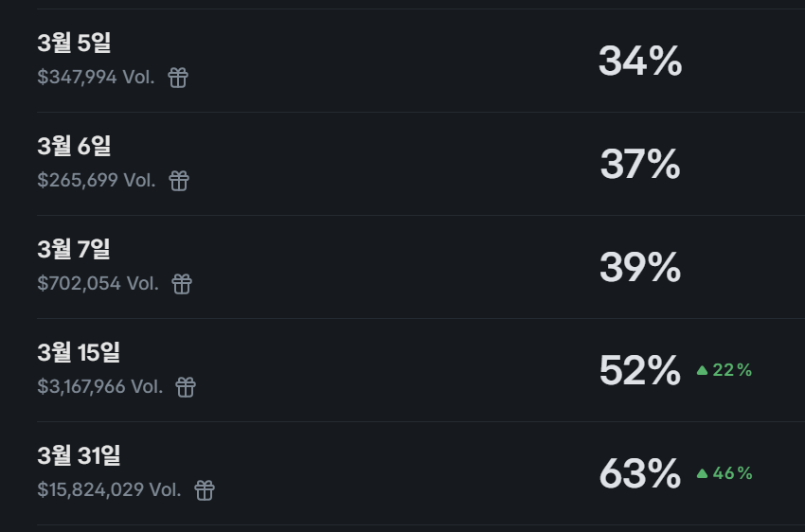This screenshot has height=532, width=805.
Task: Click the green up arrow beside 22%
Action: click(x=702, y=370)
